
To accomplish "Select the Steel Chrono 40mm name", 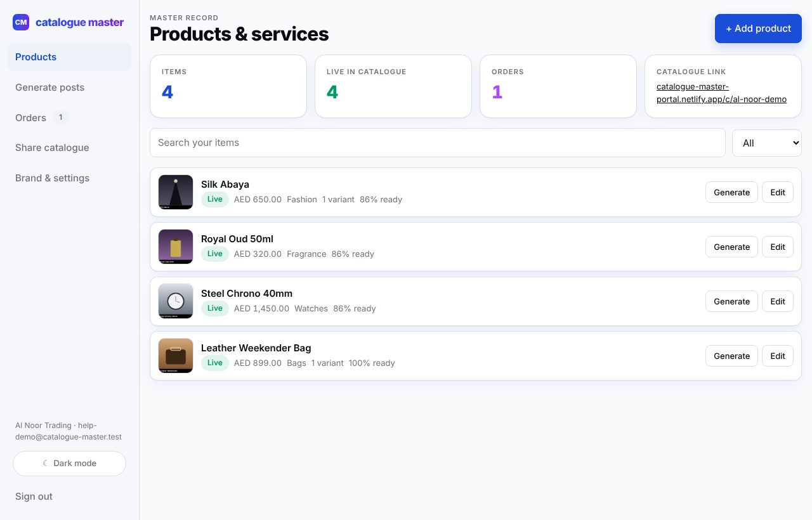I will click(247, 294).
